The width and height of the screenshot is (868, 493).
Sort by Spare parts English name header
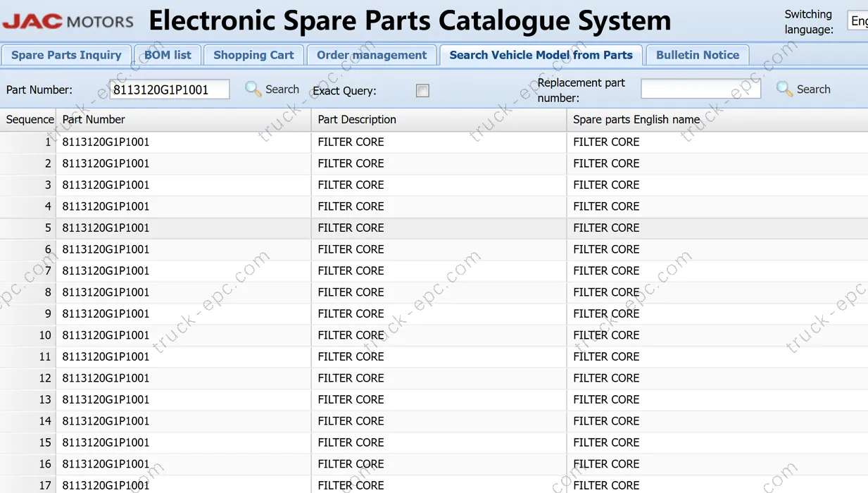(717, 120)
